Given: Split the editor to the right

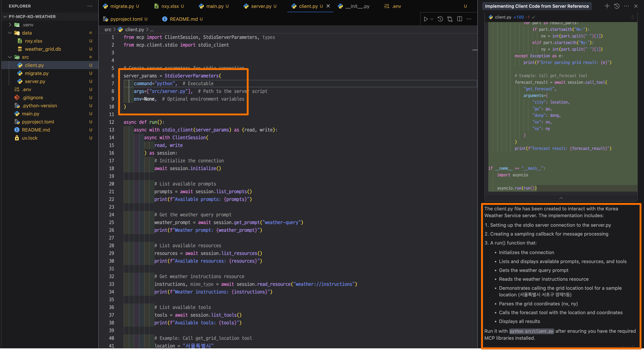Looking at the screenshot, I should pos(459,19).
